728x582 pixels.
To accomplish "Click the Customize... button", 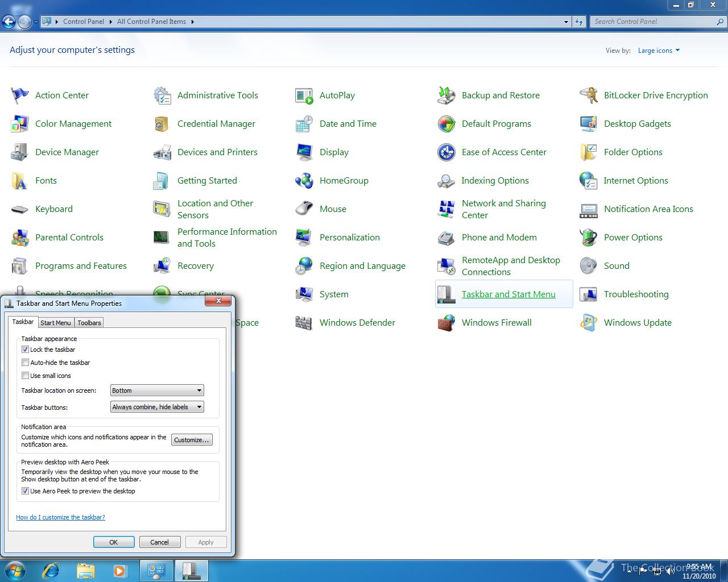I will [x=192, y=440].
